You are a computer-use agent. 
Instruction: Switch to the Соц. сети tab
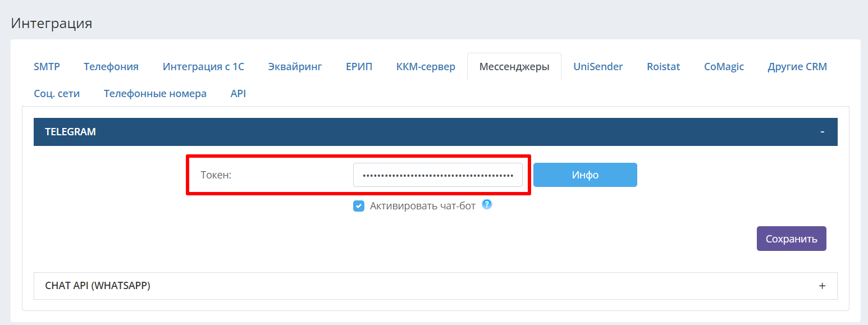57,93
